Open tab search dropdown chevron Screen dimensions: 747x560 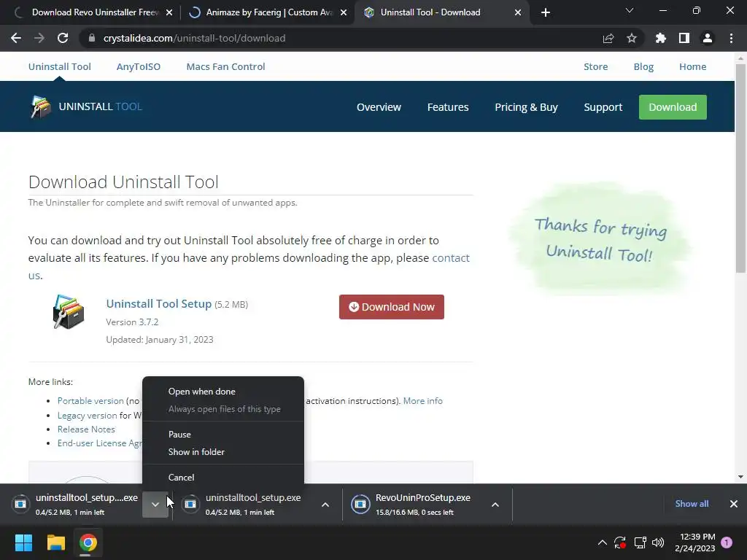coord(630,10)
